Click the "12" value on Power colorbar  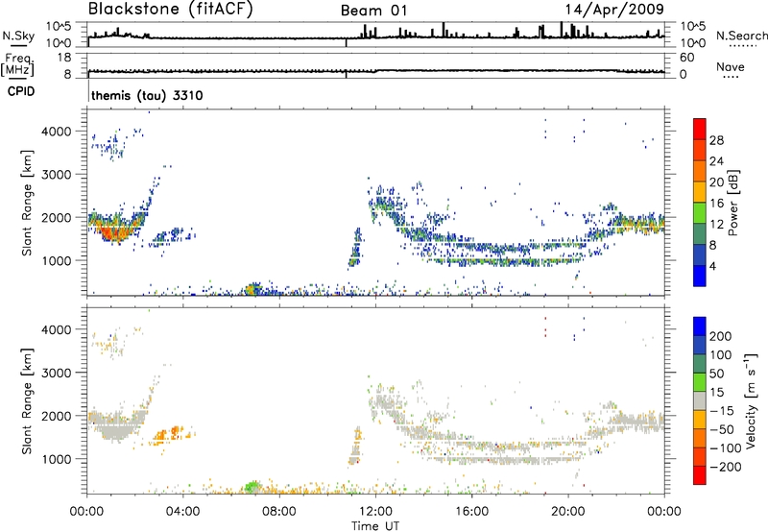click(716, 225)
